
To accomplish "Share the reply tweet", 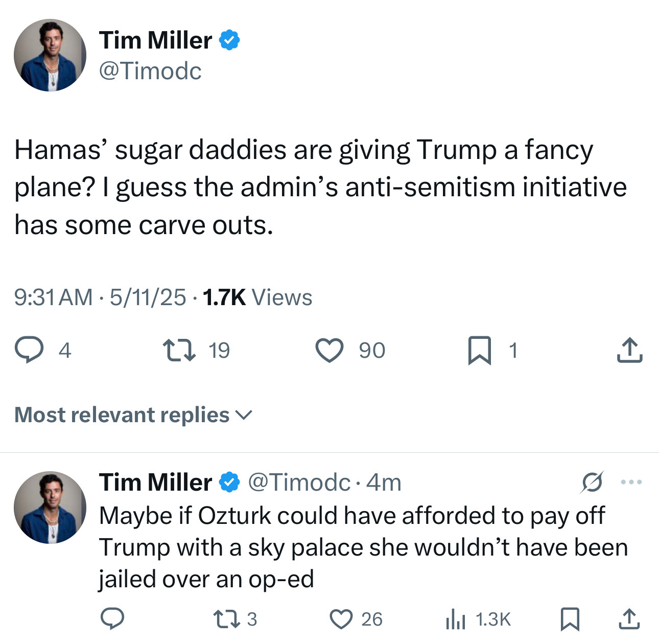I will 629,619.
